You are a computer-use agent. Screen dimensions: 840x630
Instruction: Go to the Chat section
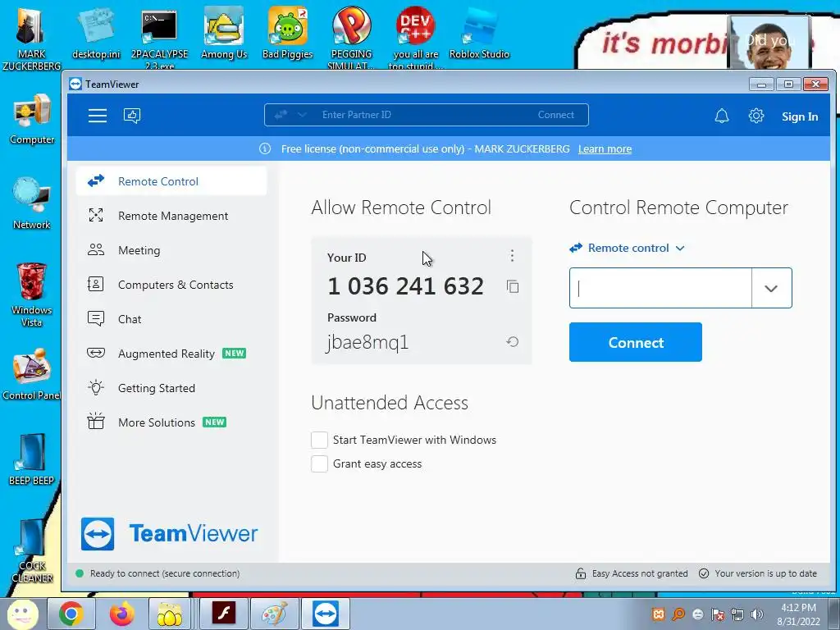point(171,319)
